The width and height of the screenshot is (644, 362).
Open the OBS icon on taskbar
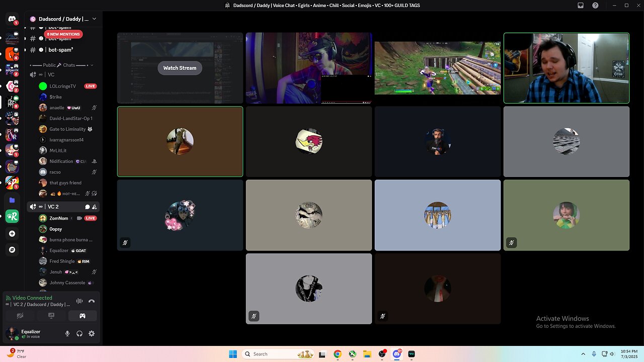[x=382, y=354]
